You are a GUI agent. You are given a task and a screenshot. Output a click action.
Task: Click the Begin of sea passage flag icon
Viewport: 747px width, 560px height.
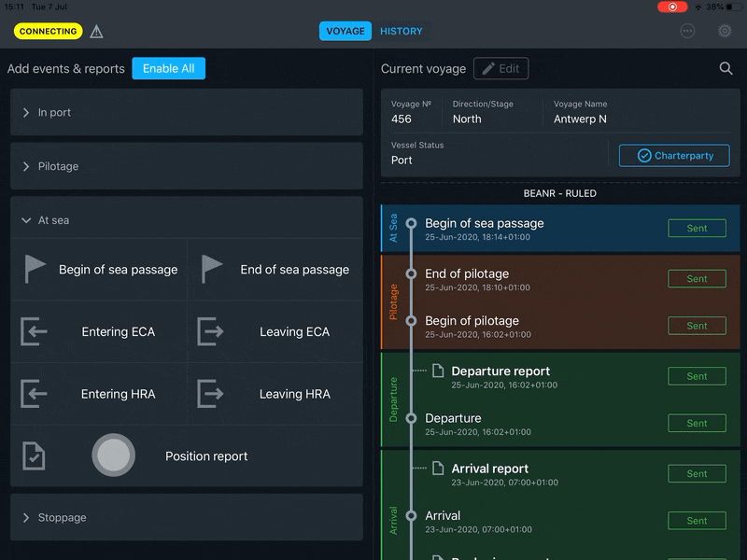(x=35, y=269)
